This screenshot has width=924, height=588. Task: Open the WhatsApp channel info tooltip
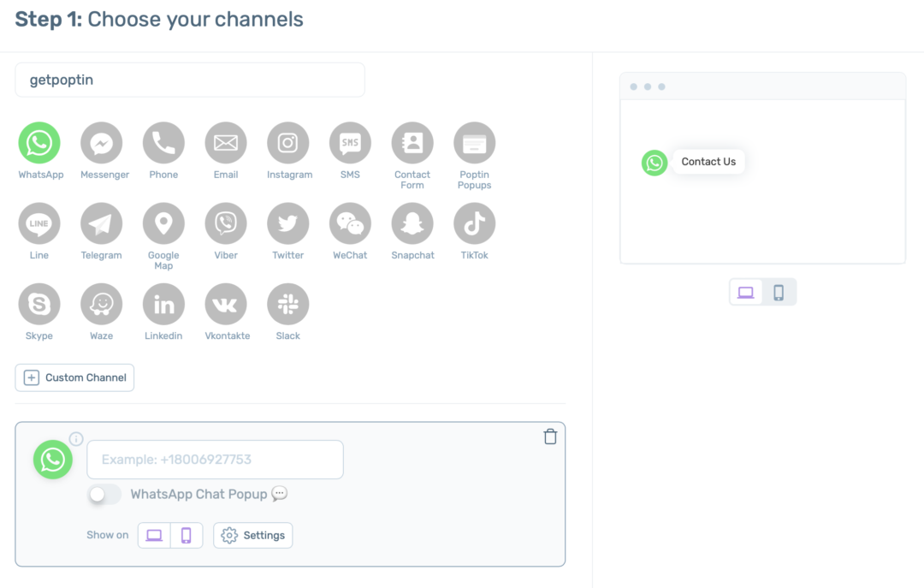[x=76, y=439]
